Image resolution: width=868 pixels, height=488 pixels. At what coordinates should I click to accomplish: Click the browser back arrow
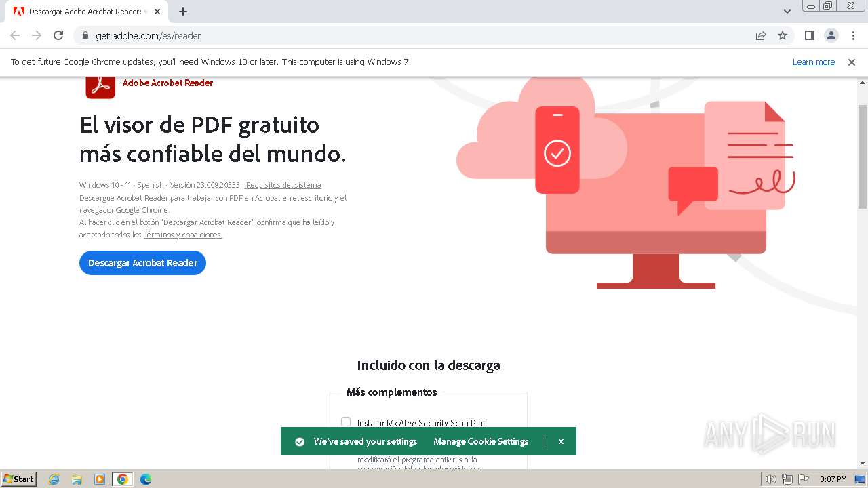pos(15,35)
